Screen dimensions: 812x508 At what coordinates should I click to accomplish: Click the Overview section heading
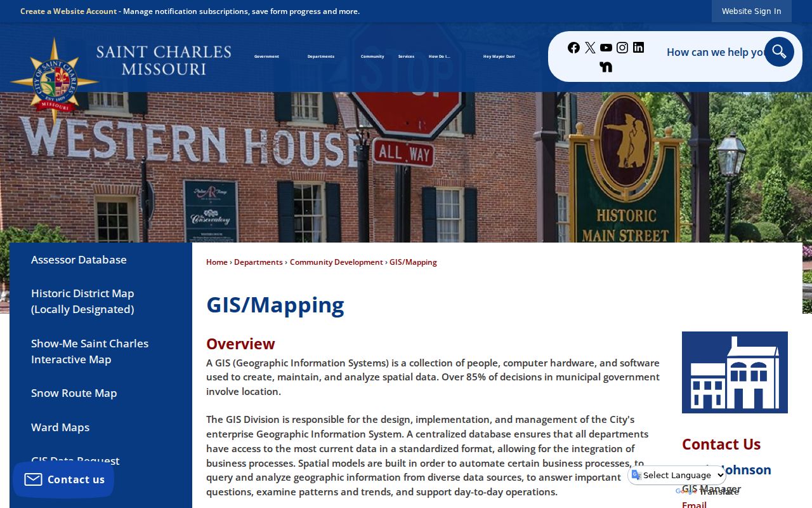[x=240, y=344]
